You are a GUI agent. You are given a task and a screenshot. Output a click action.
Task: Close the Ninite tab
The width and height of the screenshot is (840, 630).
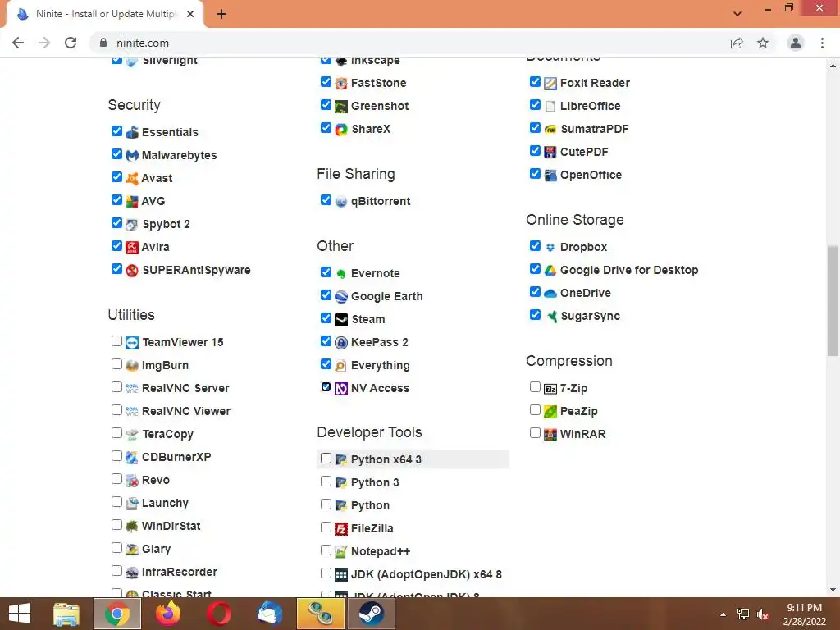pyautogui.click(x=190, y=14)
